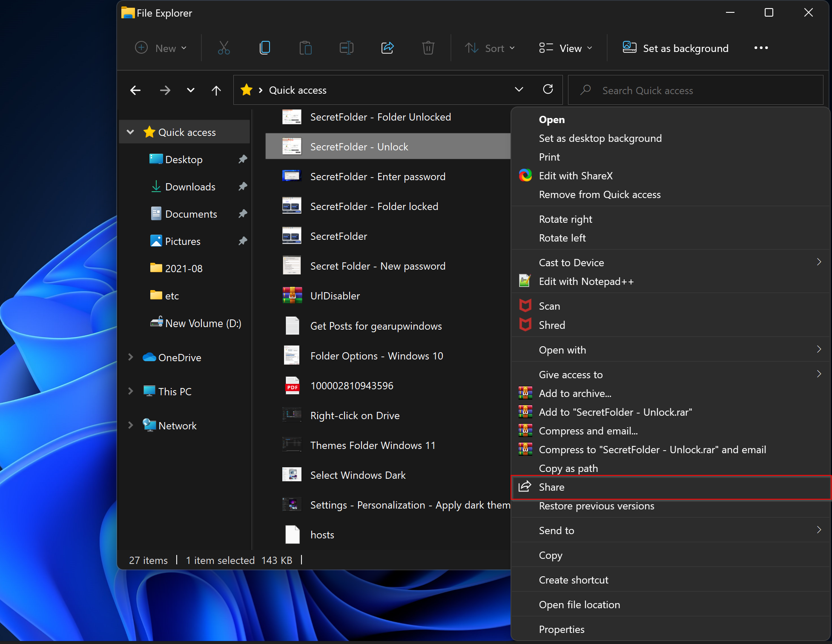
Task: Choose Print from the context menu
Action: (670, 157)
